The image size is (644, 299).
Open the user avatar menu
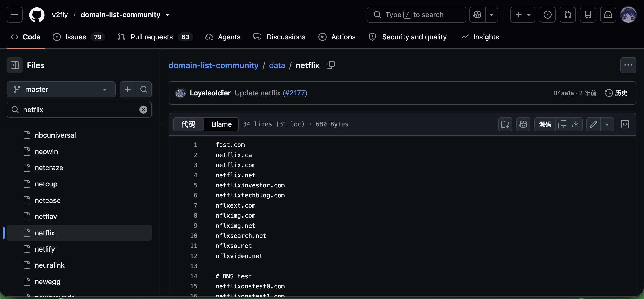click(628, 15)
